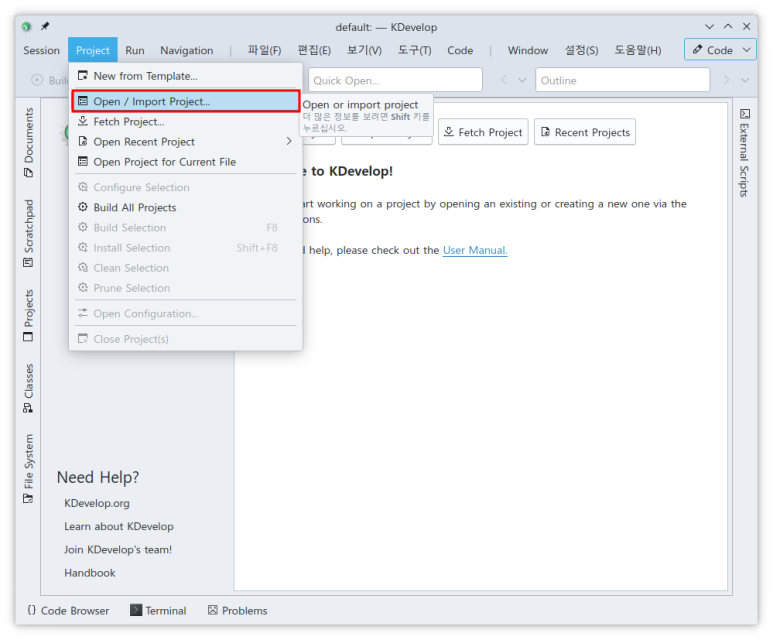Switch to the Documents side tab

point(29,142)
